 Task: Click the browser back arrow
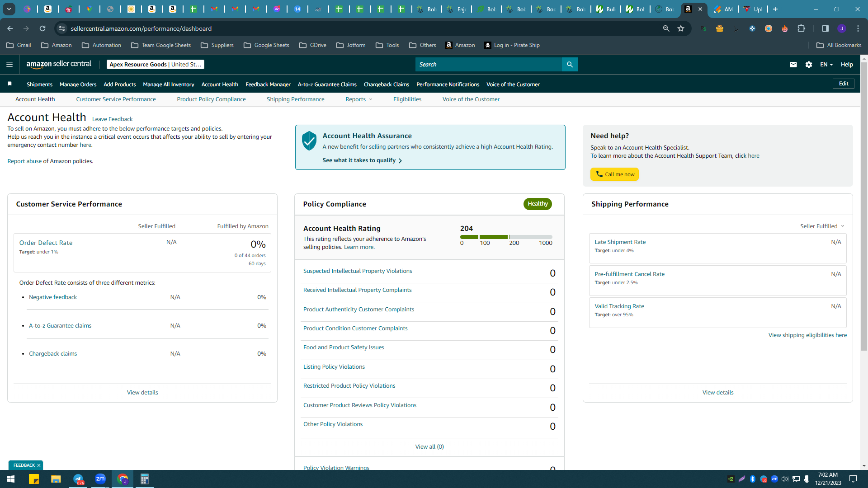(10, 28)
